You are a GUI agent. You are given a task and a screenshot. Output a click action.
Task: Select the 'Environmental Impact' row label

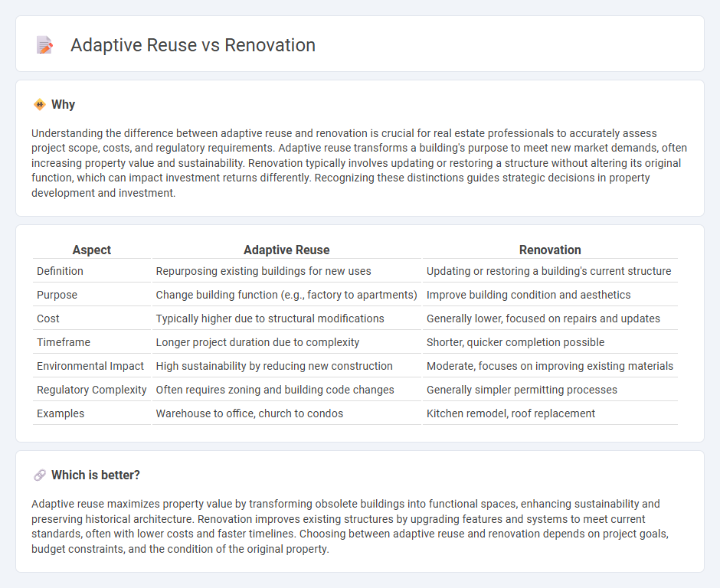pyautogui.click(x=90, y=366)
